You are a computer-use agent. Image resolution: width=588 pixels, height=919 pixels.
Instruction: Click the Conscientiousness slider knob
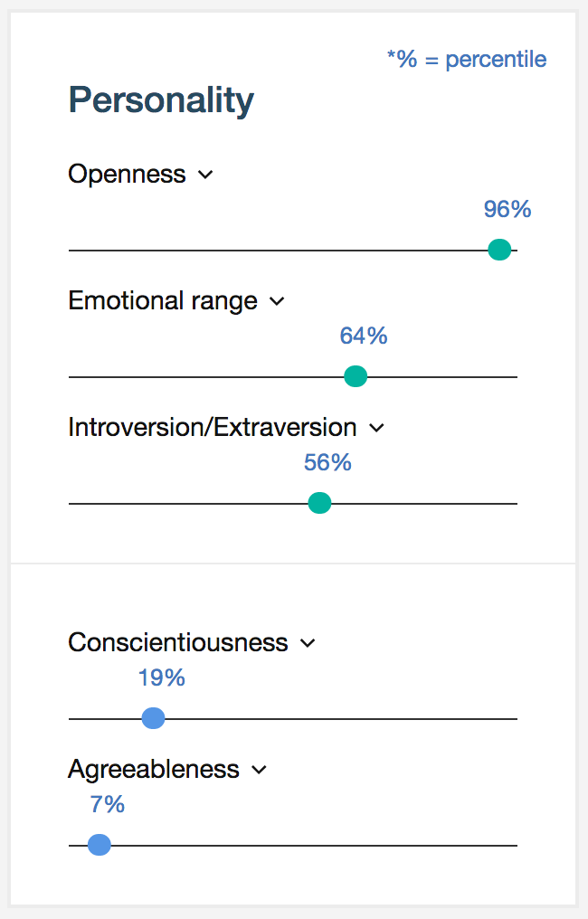pos(154,718)
